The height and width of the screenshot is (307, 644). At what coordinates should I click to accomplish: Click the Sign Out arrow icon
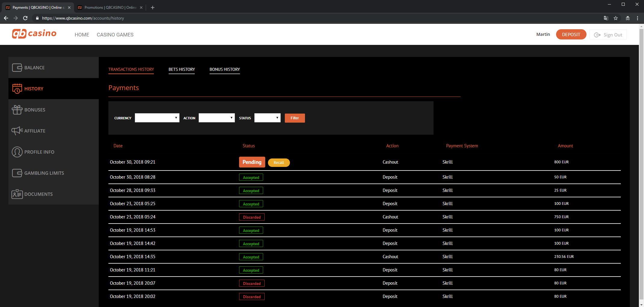point(597,35)
